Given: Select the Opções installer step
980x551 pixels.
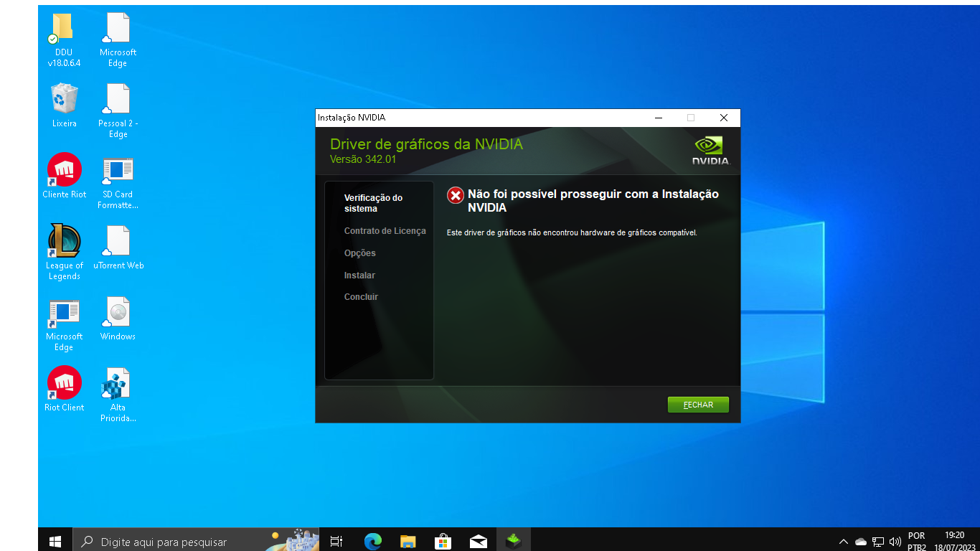Looking at the screenshot, I should 359,253.
